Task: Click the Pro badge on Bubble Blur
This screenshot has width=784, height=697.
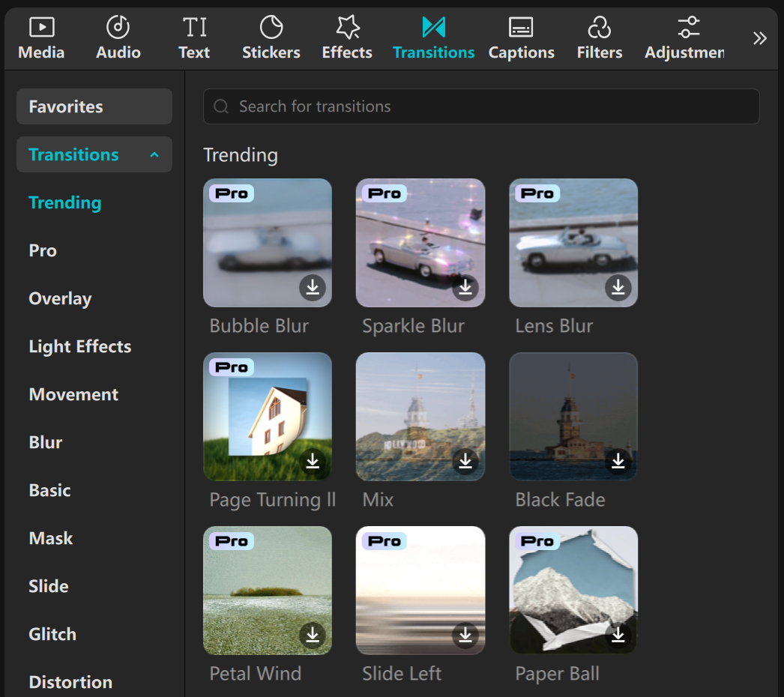Action: point(232,193)
